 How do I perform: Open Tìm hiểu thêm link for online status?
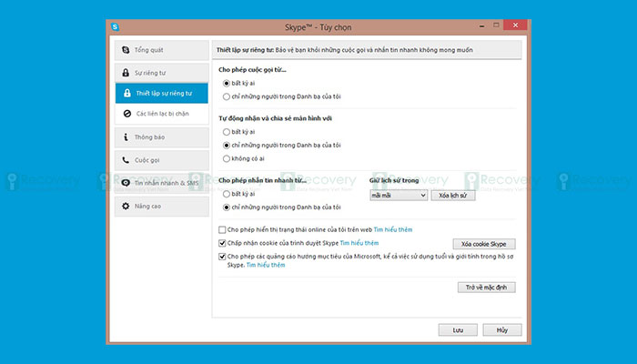pos(393,229)
